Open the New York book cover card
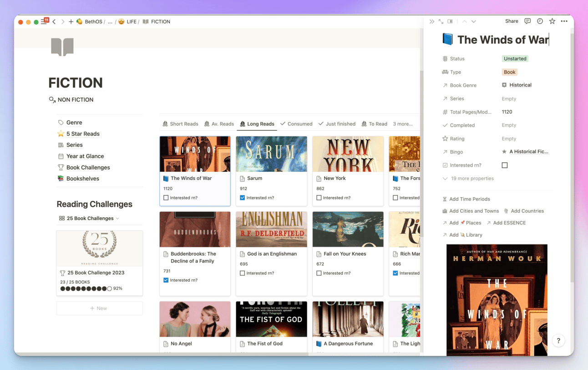The width and height of the screenshot is (588, 370). (348, 154)
